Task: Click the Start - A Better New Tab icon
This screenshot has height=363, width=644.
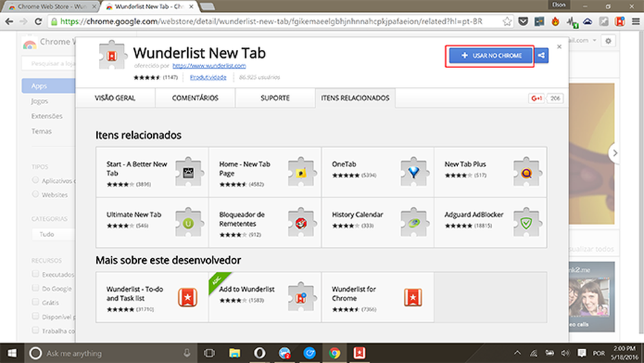Action: coord(189,172)
